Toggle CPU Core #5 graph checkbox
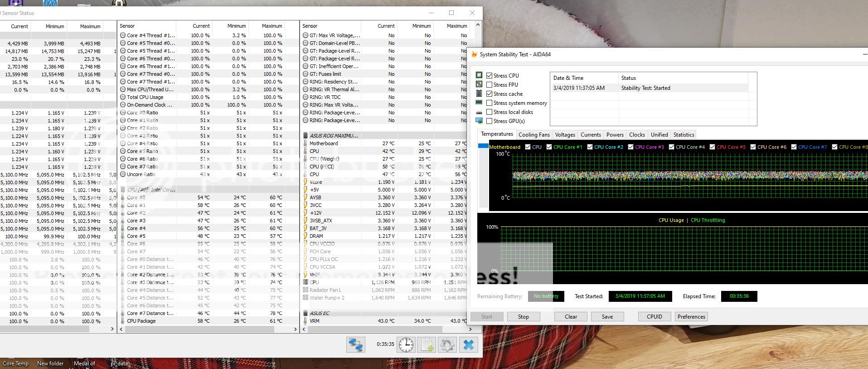This screenshot has height=369, width=868. tap(712, 147)
